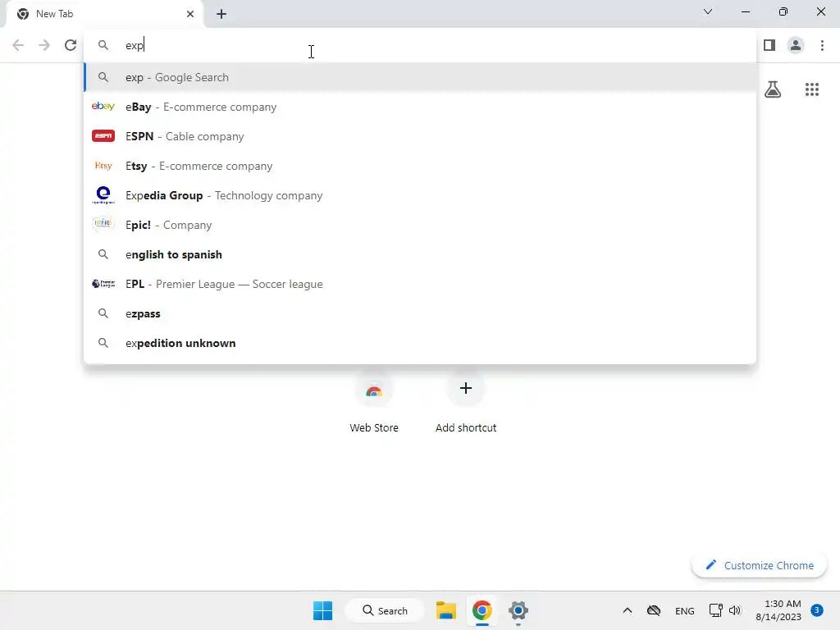Click the Expedia Group logo icon
This screenshot has height=630, width=840.
pos(103,195)
